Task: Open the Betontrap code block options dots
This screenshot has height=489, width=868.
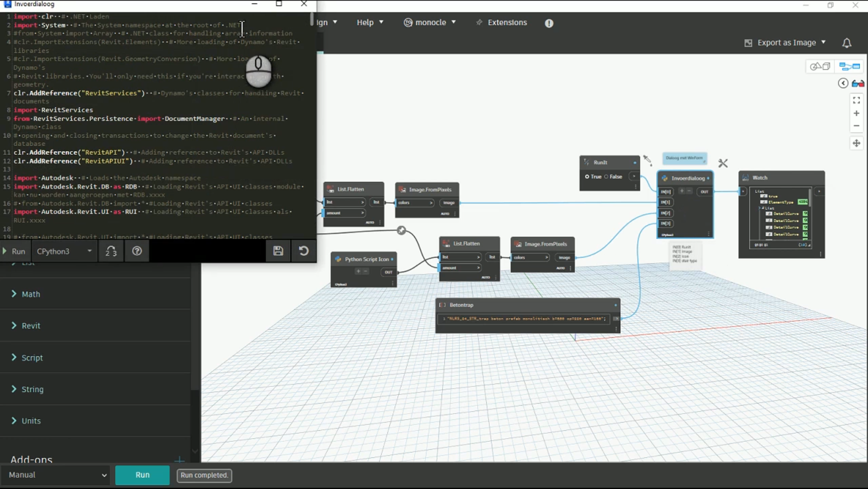Action: (x=616, y=329)
